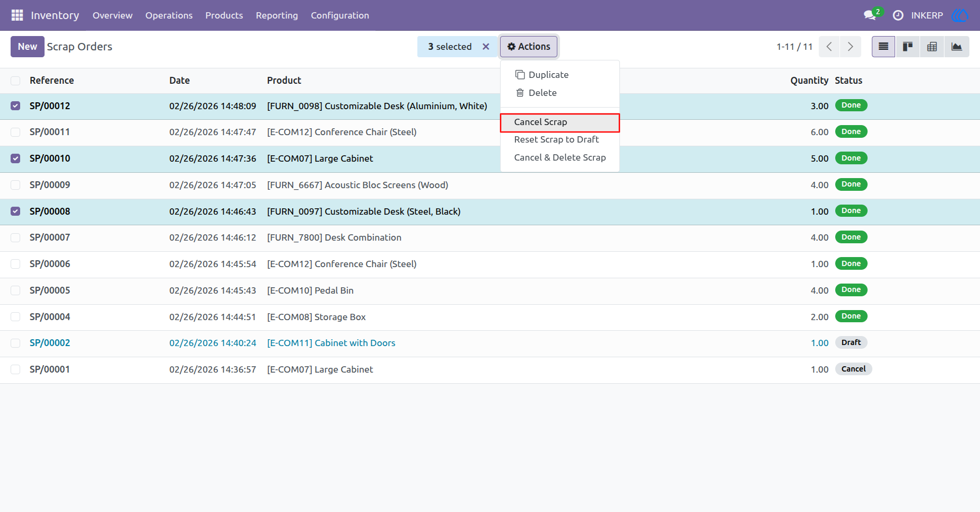
Task: Choose Delete in Actions menu
Action: [x=559, y=93]
